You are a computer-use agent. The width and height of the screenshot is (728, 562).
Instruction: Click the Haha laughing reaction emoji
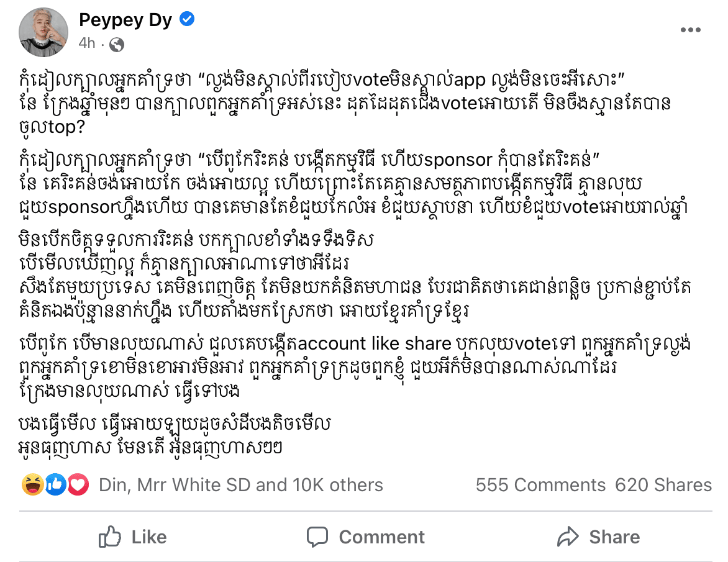(32, 484)
